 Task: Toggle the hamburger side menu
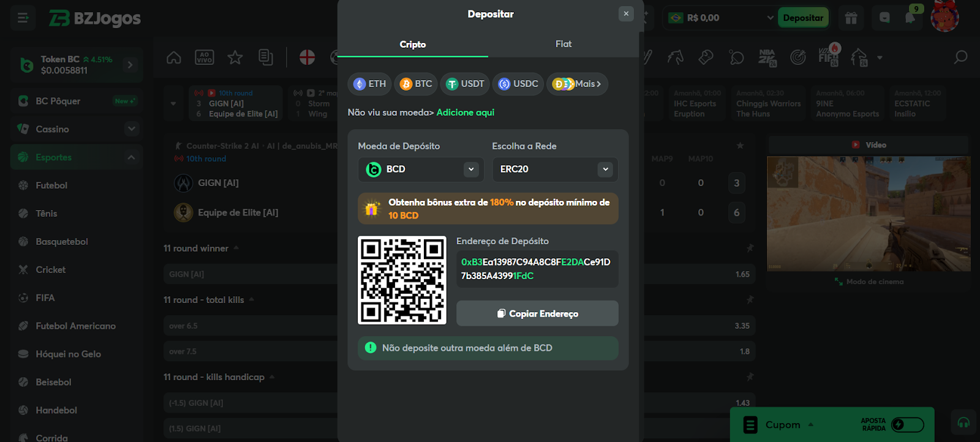(23, 18)
